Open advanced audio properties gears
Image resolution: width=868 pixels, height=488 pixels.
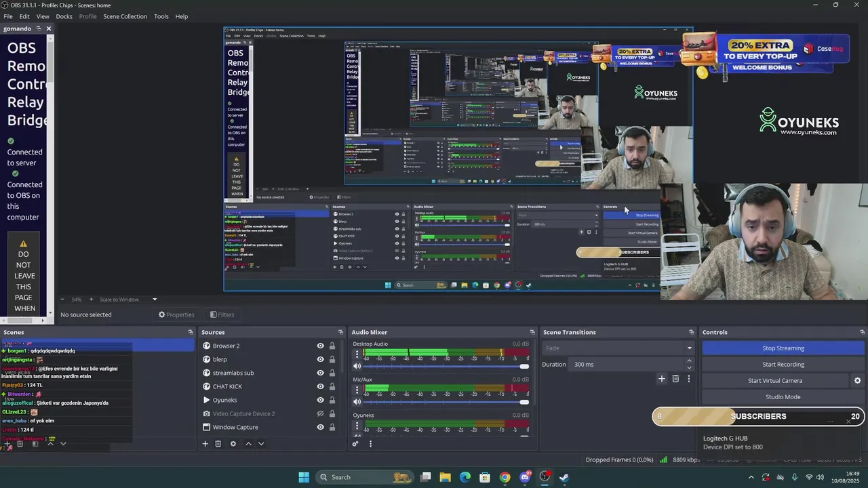click(x=355, y=444)
